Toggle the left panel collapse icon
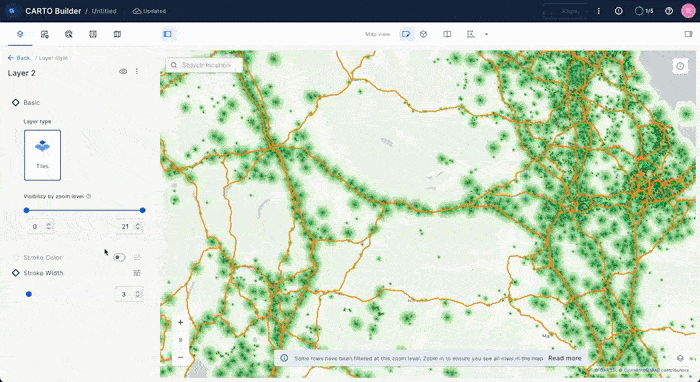700x382 pixels. (167, 34)
